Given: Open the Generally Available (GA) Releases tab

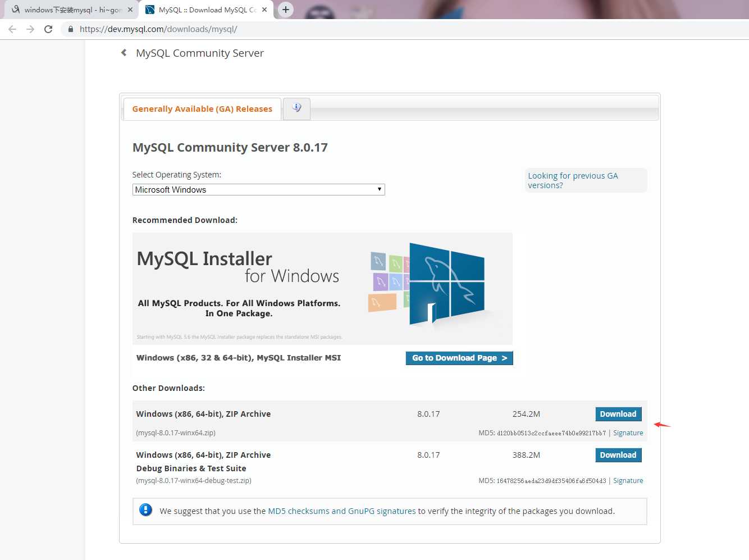Looking at the screenshot, I should point(202,109).
